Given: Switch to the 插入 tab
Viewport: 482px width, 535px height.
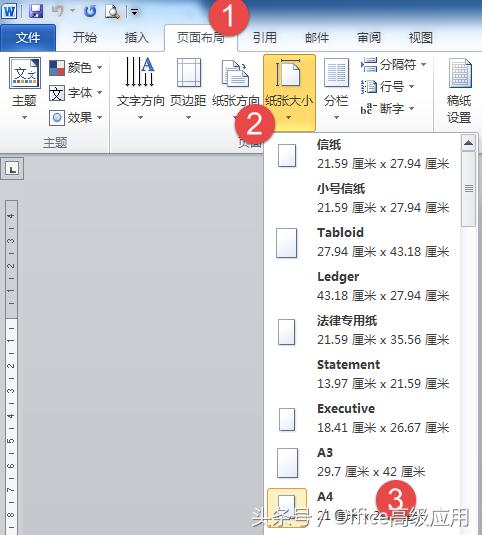Looking at the screenshot, I should (x=136, y=38).
